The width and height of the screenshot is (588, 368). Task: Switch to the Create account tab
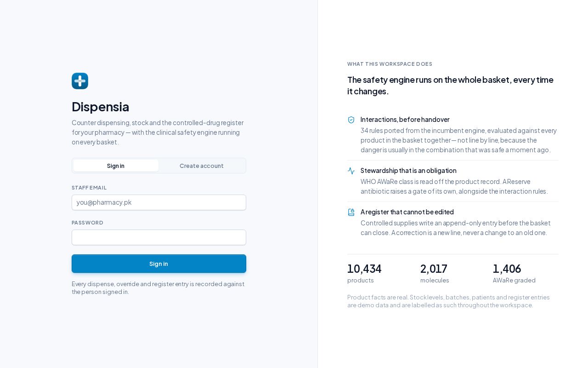(202, 166)
